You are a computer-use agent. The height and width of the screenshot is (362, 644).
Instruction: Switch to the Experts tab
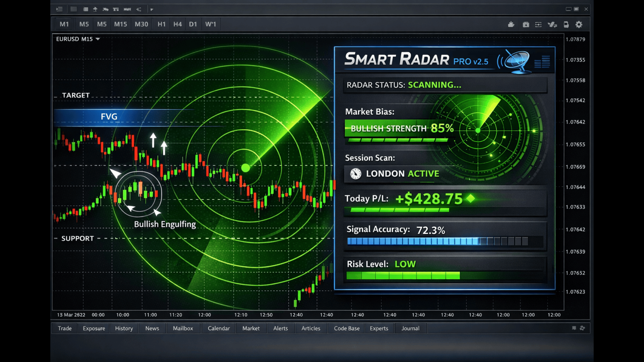pos(379,328)
